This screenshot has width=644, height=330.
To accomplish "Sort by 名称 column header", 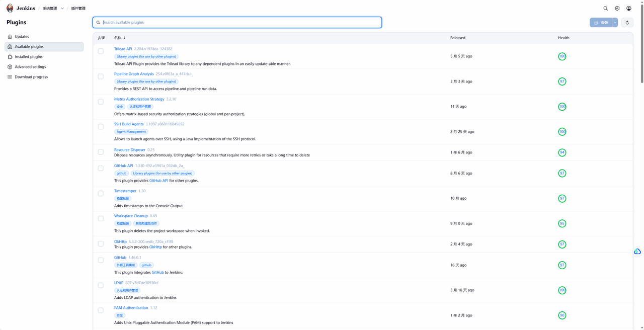I will coord(120,38).
